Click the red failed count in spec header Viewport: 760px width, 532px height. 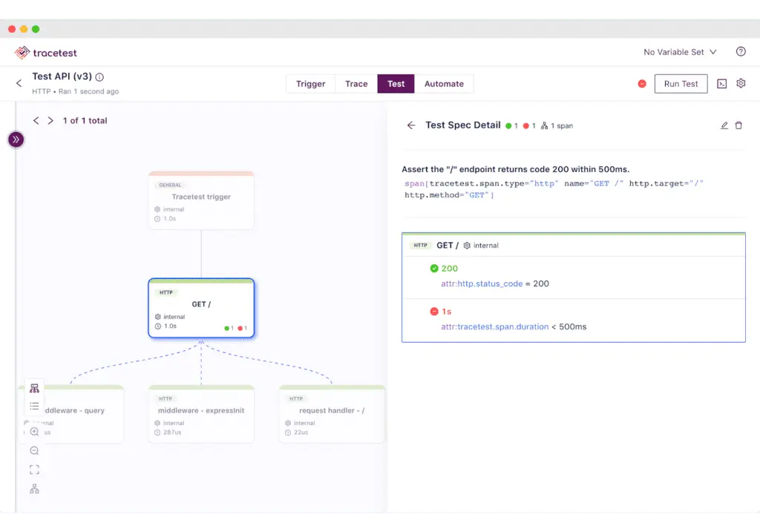point(529,126)
